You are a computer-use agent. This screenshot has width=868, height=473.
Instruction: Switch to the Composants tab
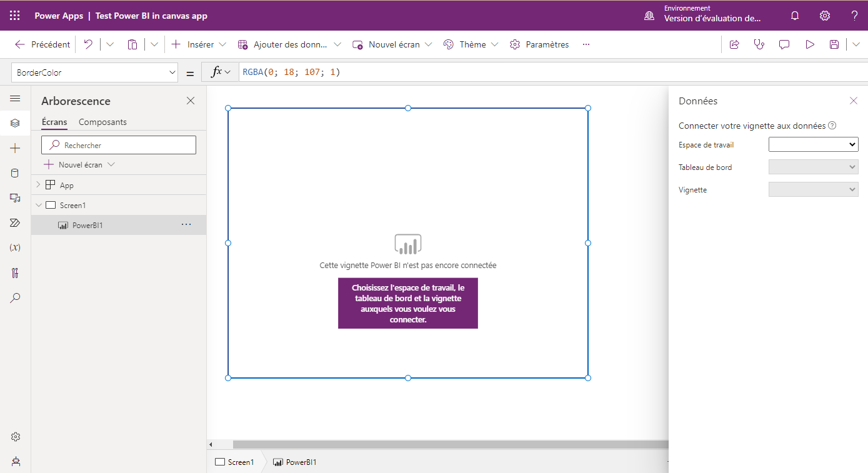click(x=102, y=122)
